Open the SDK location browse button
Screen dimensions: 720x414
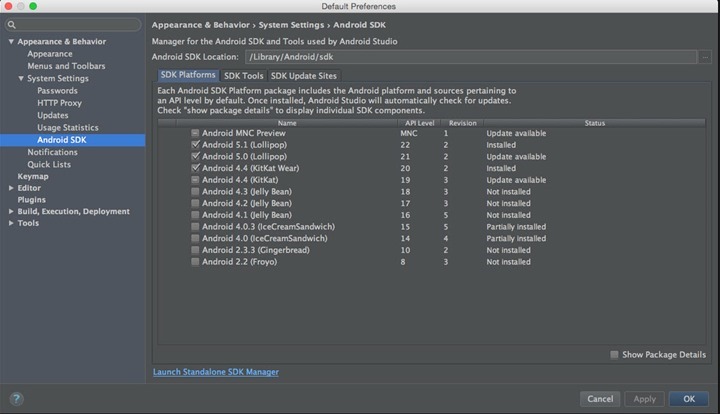tap(705, 57)
